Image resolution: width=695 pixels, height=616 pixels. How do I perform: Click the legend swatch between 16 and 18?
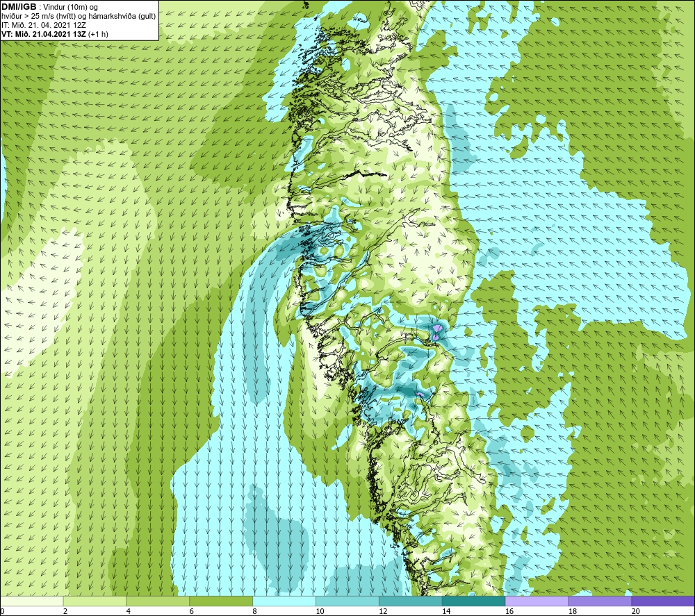537,601
